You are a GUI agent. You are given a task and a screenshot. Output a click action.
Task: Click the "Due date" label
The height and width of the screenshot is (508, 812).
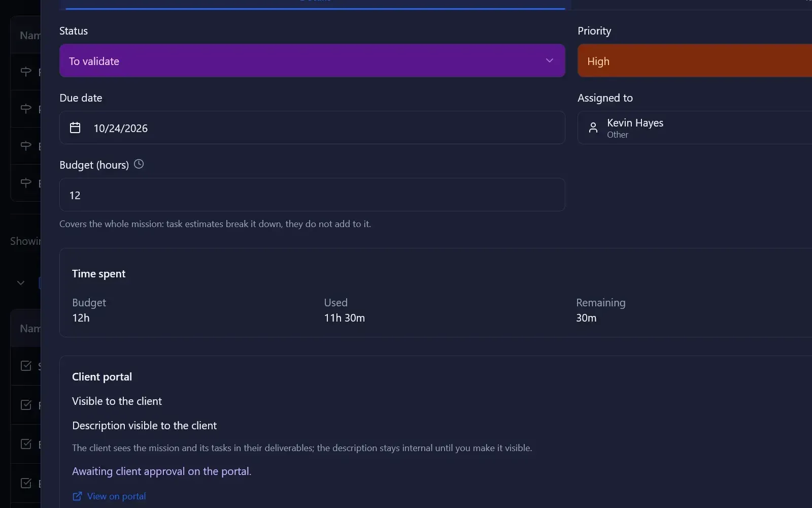[81, 98]
